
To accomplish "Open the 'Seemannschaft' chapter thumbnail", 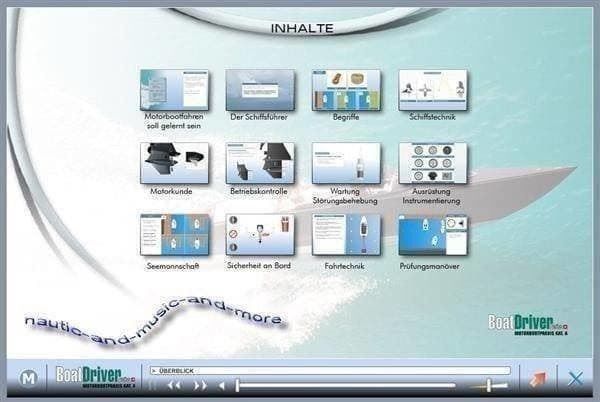I will (x=174, y=235).
